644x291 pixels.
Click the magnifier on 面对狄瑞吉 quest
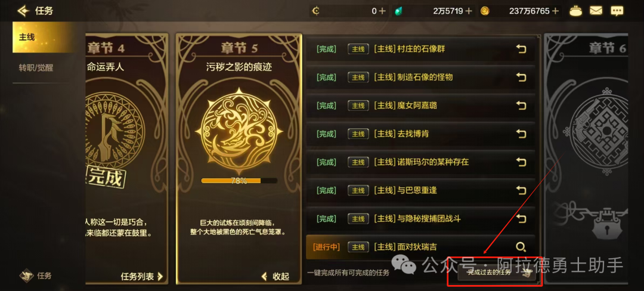tap(521, 247)
